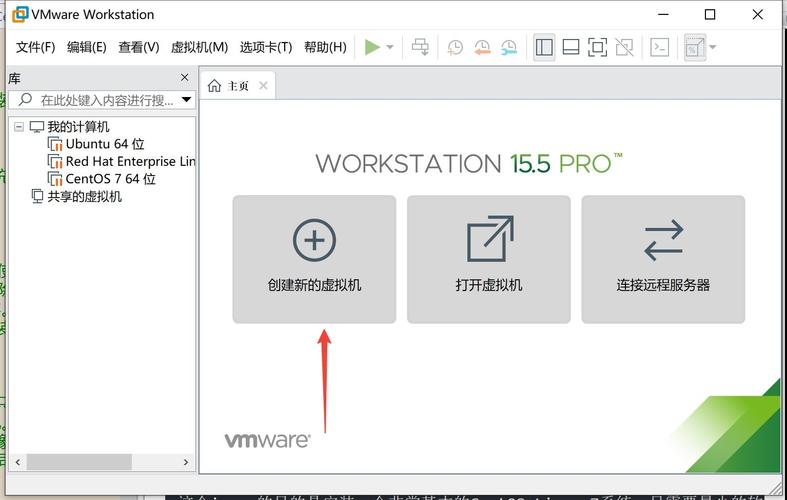Select 我的计算机 in the library tree
787x500 pixels.
78,127
